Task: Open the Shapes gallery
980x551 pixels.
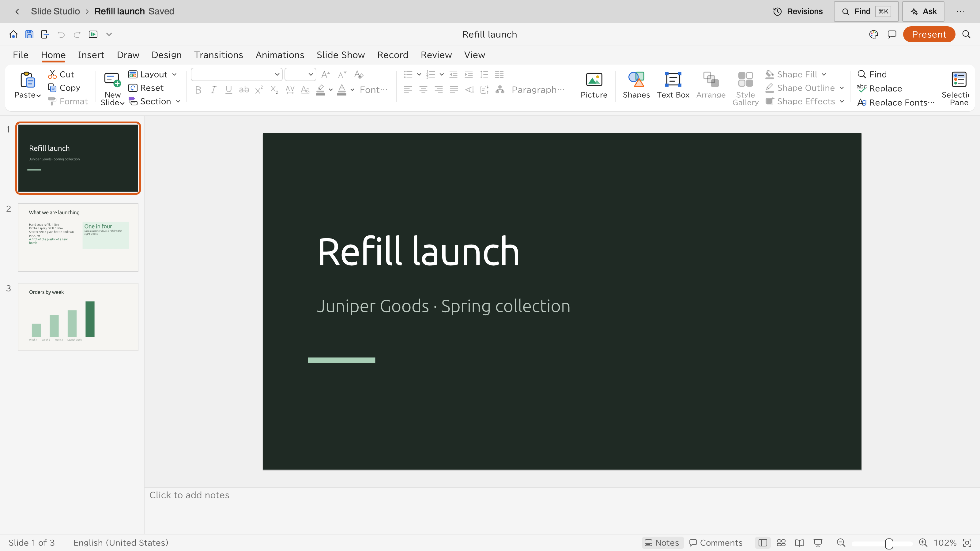Action: coord(636,85)
